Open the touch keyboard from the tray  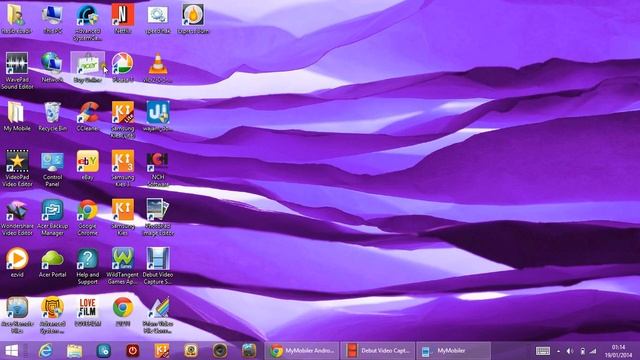(542, 351)
